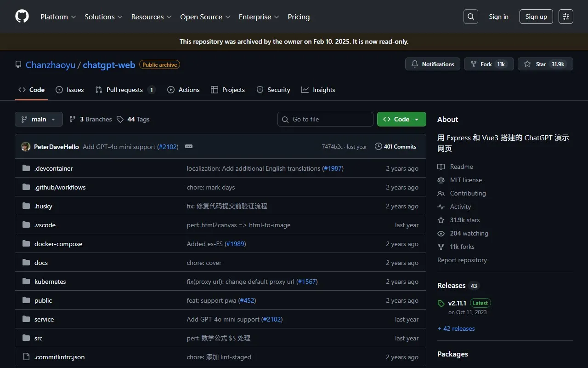Open the .devcontainer folder icon
The width and height of the screenshot is (588, 368).
tap(26, 168)
